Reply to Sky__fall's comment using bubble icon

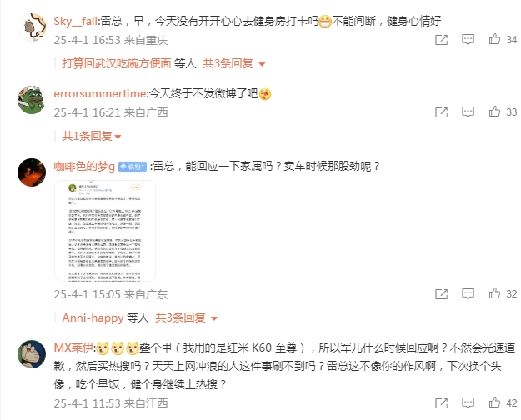click(x=468, y=39)
